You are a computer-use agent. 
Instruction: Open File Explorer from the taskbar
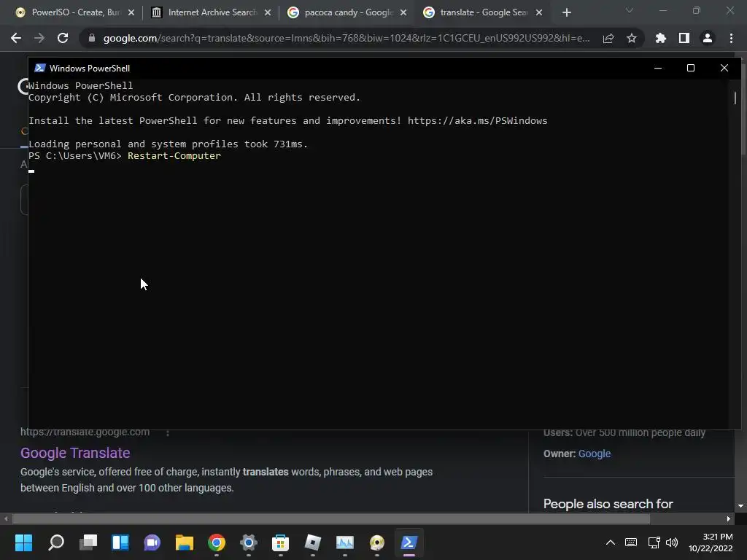[185, 542]
